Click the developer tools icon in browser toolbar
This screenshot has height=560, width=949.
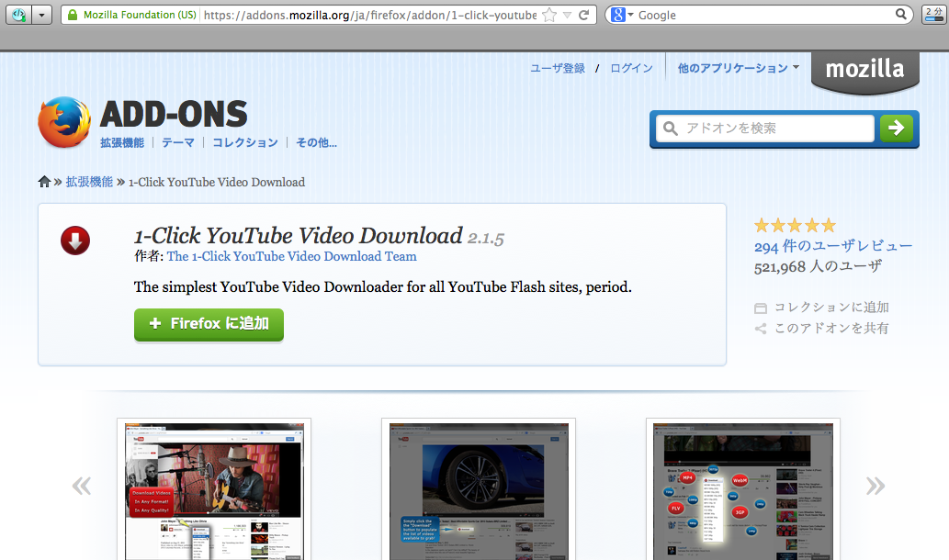coord(18,15)
